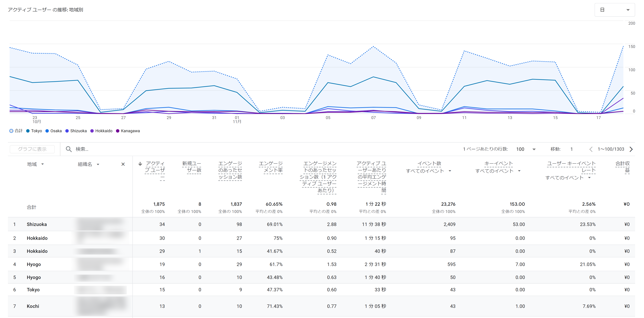
Task: Toggle the Kanagawa series in legend
Action: click(128, 131)
